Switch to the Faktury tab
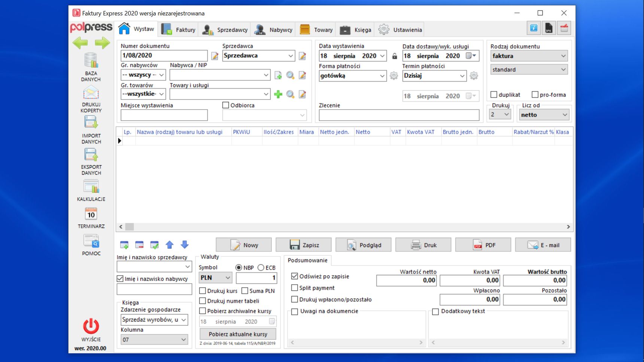644x362 pixels. tap(178, 30)
